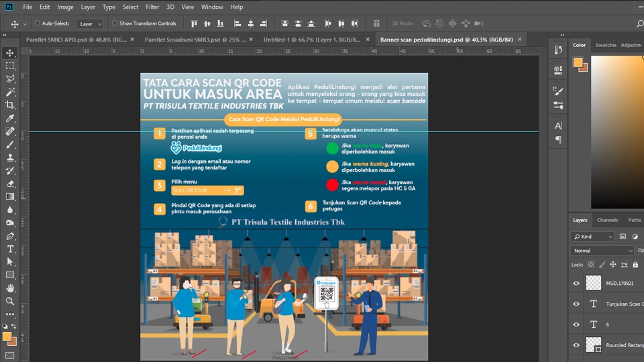Hide the Rounded Rectangle layer
This screenshot has height=362, width=644.
coord(576,345)
